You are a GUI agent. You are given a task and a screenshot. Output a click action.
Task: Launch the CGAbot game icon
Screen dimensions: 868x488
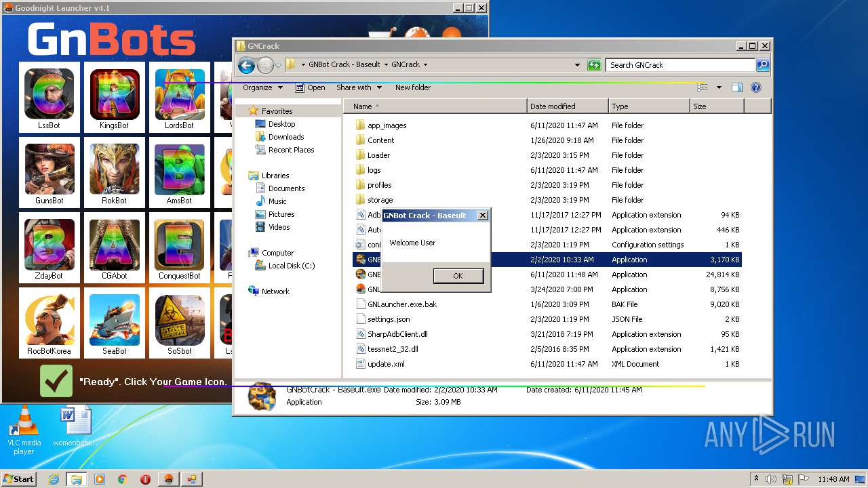coord(114,248)
